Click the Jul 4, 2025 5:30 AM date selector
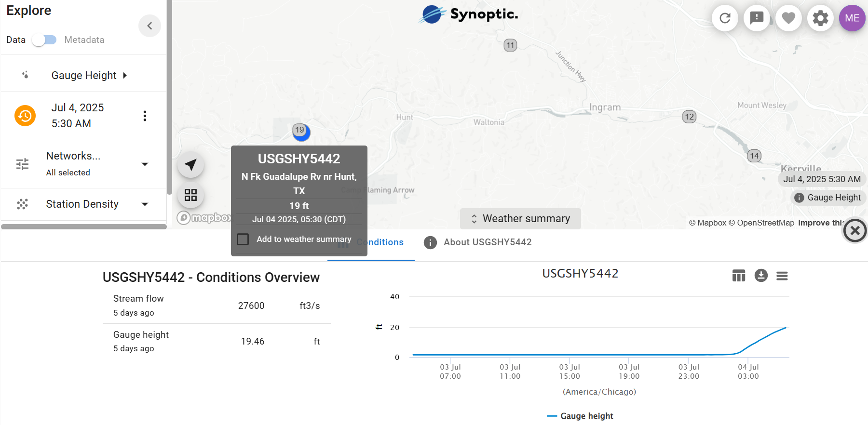Image resolution: width=868 pixels, height=425 pixels. (78, 116)
